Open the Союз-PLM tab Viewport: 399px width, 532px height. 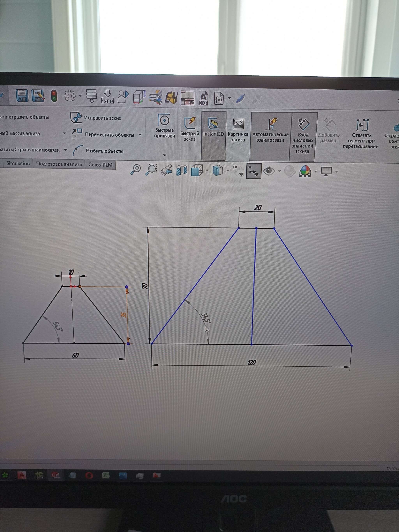[100, 165]
